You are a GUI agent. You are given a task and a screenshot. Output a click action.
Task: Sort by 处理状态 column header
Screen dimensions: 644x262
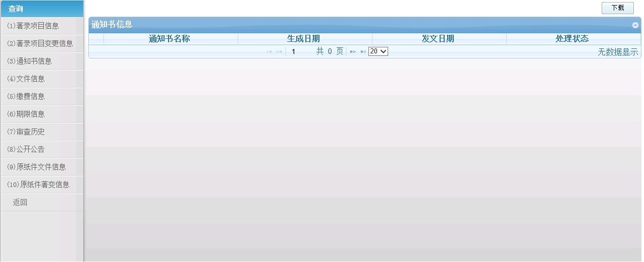[572, 39]
